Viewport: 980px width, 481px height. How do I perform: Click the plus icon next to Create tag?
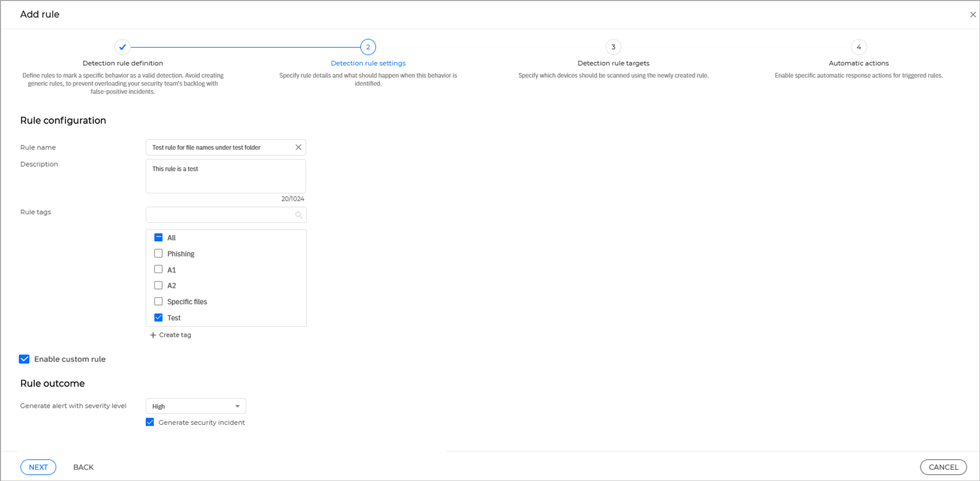click(153, 335)
